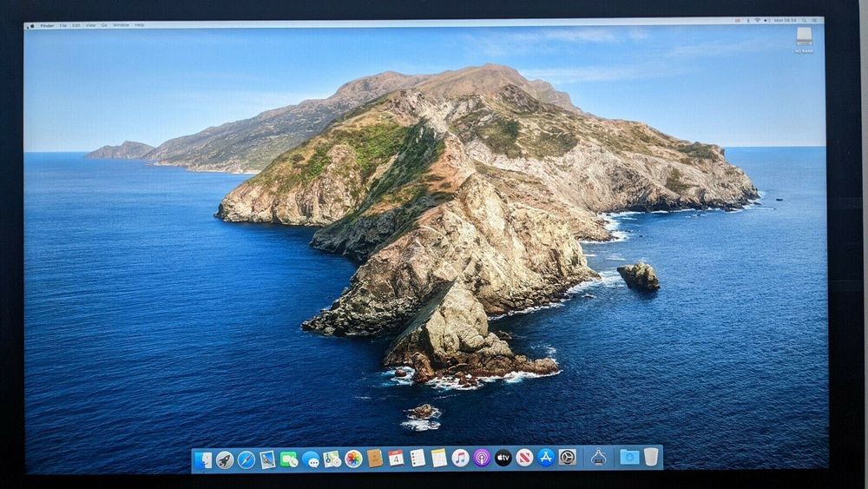Open FaceTime from the Dock
This screenshot has width=868, height=489.
(289, 459)
